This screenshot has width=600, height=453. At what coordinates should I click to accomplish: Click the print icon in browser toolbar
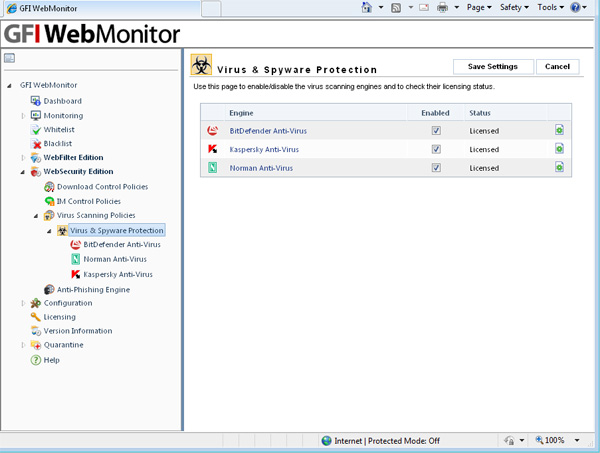443,7
